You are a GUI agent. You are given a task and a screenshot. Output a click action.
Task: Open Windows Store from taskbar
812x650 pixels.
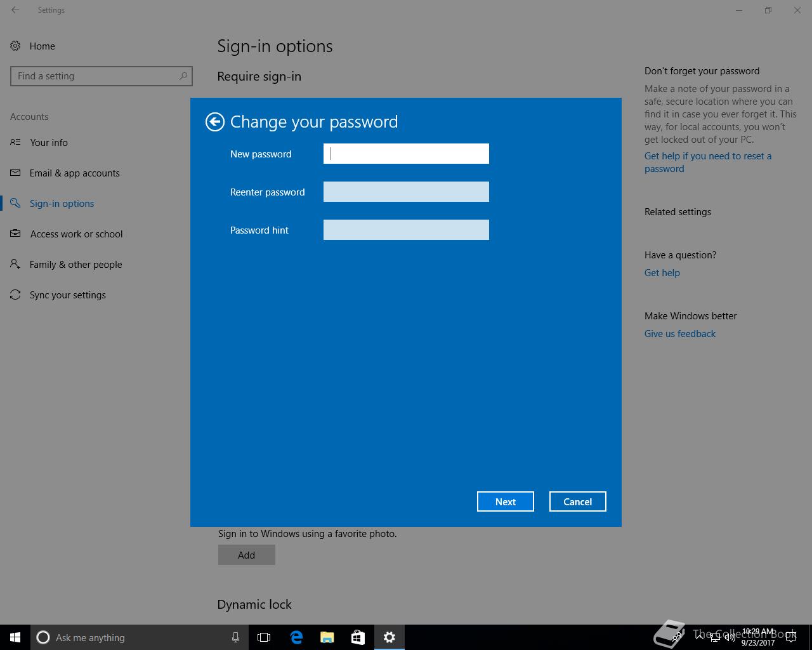(358, 637)
